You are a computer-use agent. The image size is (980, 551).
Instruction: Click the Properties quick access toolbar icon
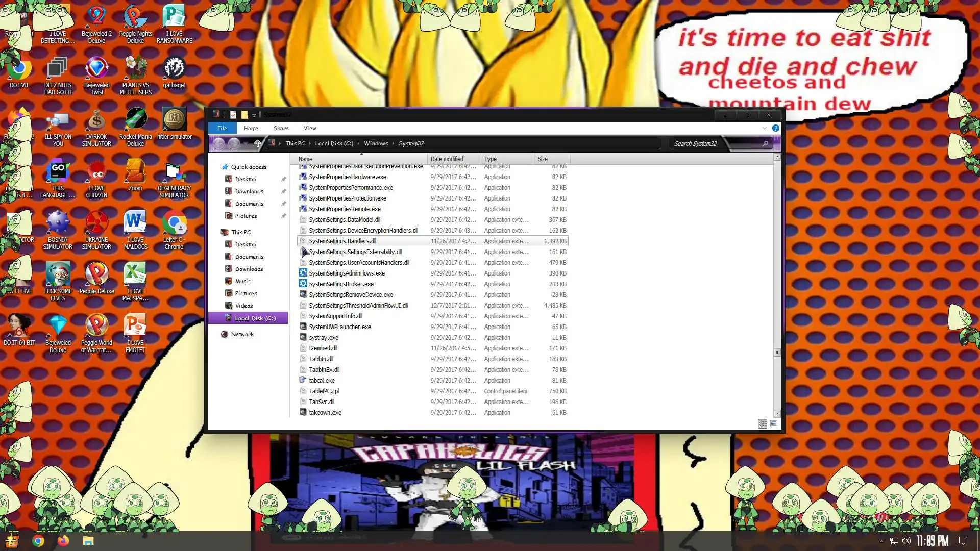coord(233,115)
